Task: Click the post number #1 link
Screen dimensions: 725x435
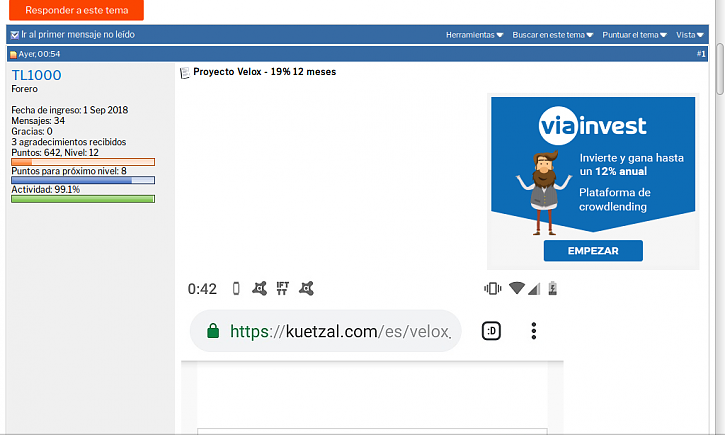Action: 701,54
